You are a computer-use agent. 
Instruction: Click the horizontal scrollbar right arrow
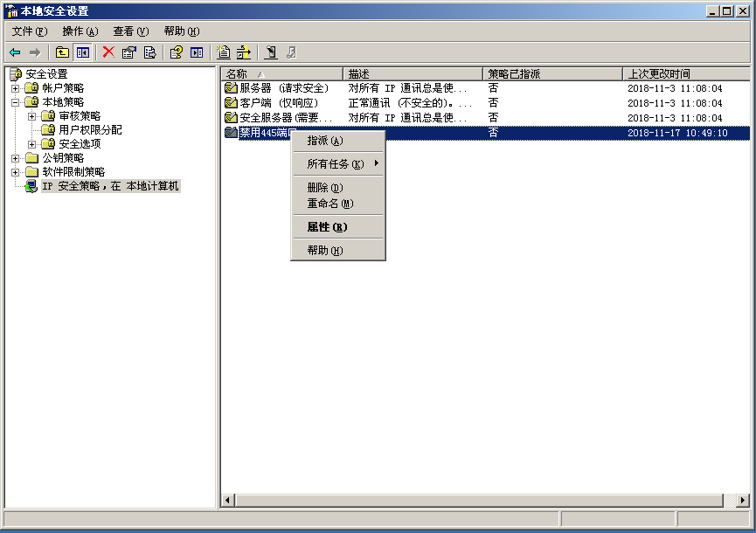[x=741, y=501]
